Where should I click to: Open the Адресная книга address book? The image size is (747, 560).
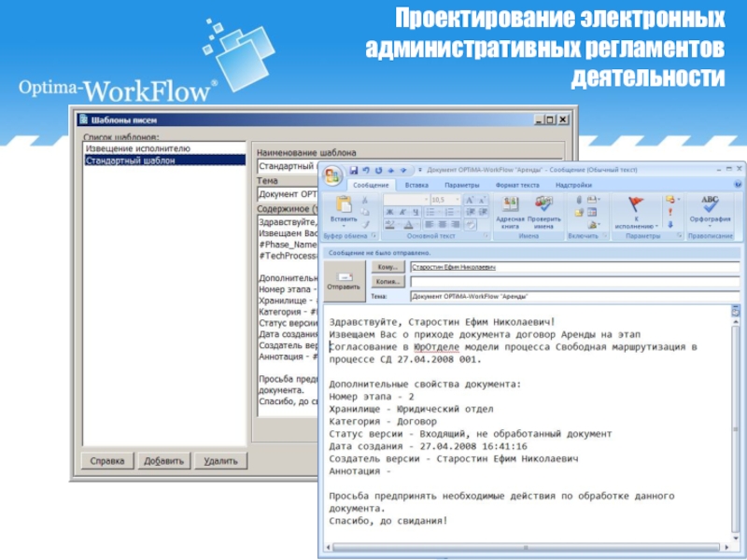tap(510, 213)
